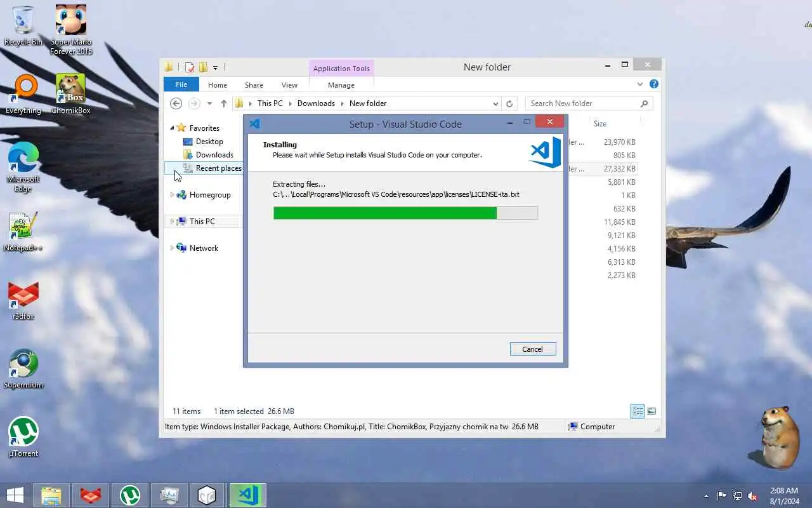Select the µTorrent desktop shortcut
Viewport: 812px width, 508px height.
[x=23, y=438]
